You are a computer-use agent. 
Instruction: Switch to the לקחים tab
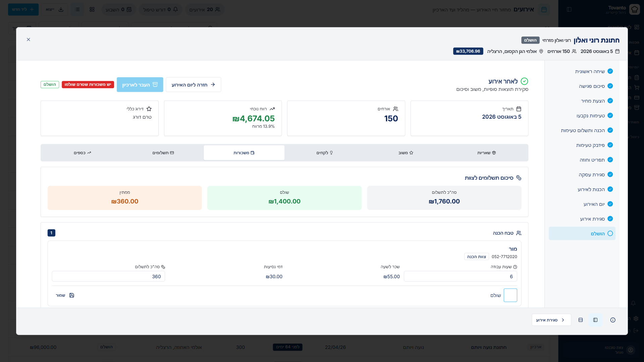tap(325, 153)
